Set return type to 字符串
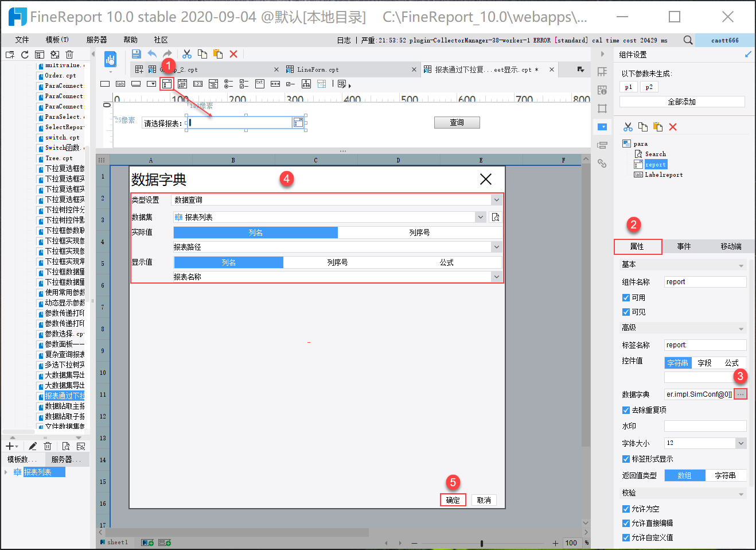 coord(726,475)
